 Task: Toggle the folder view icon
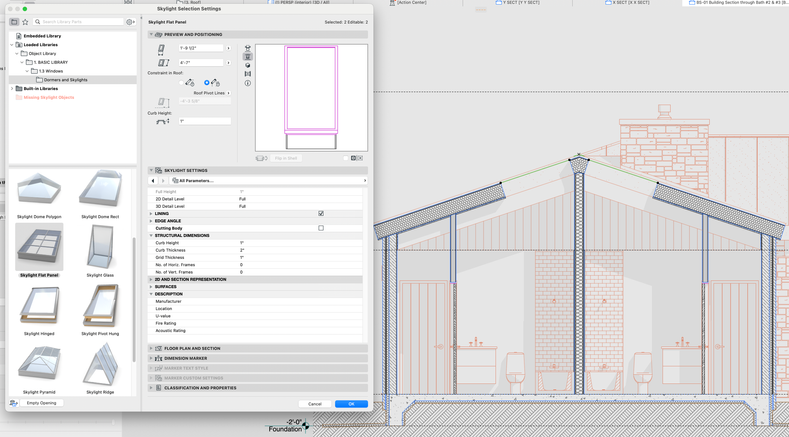click(14, 22)
